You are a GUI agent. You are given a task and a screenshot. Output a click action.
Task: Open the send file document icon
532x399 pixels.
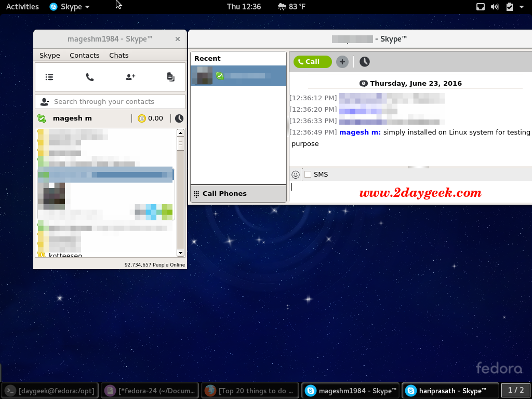[170, 77]
